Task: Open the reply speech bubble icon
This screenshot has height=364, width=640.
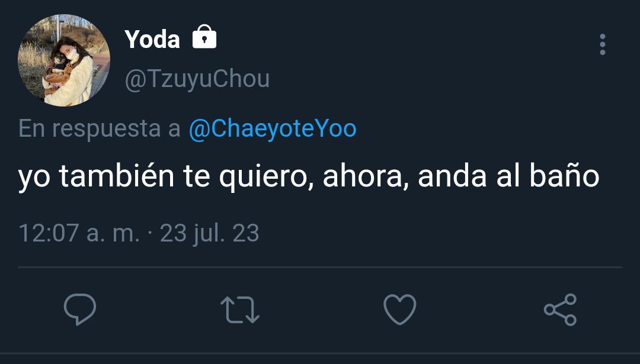Action: [80, 310]
